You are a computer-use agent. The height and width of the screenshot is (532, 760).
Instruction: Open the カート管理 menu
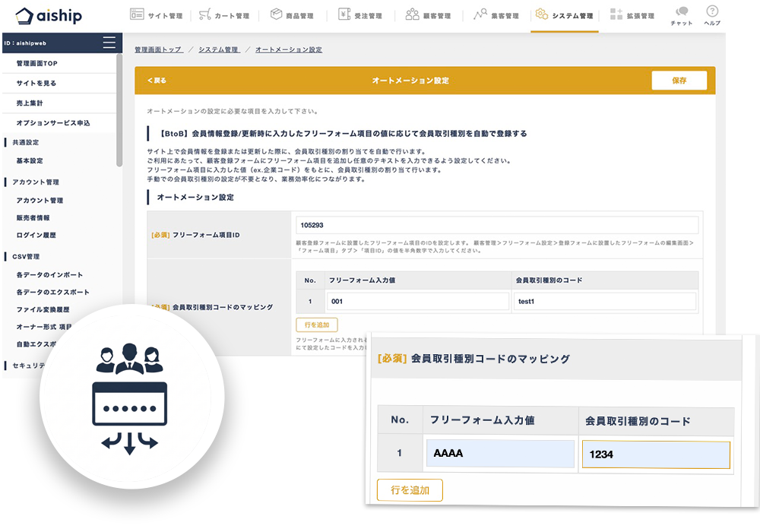click(x=224, y=15)
